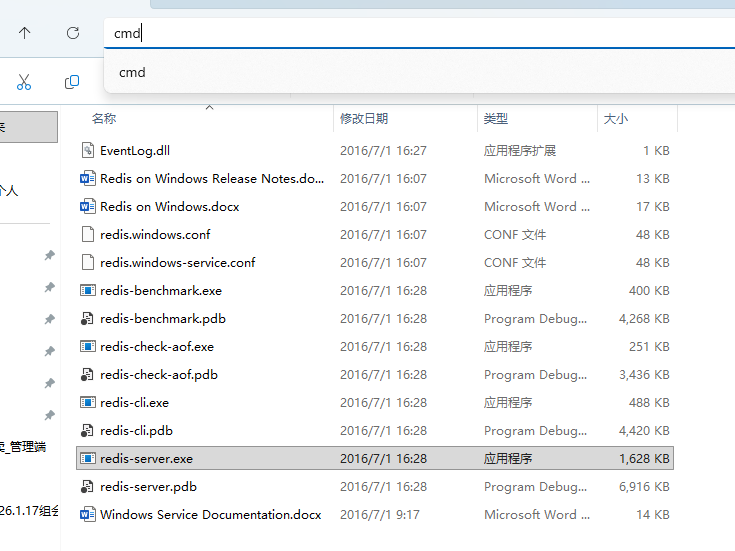Click the redis-server.pdb file icon
735x551 pixels.
coord(87,486)
